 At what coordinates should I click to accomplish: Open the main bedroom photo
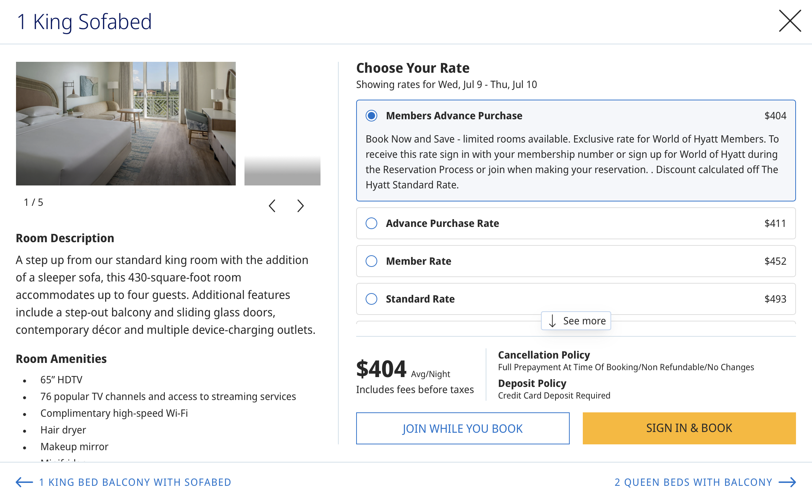[126, 124]
